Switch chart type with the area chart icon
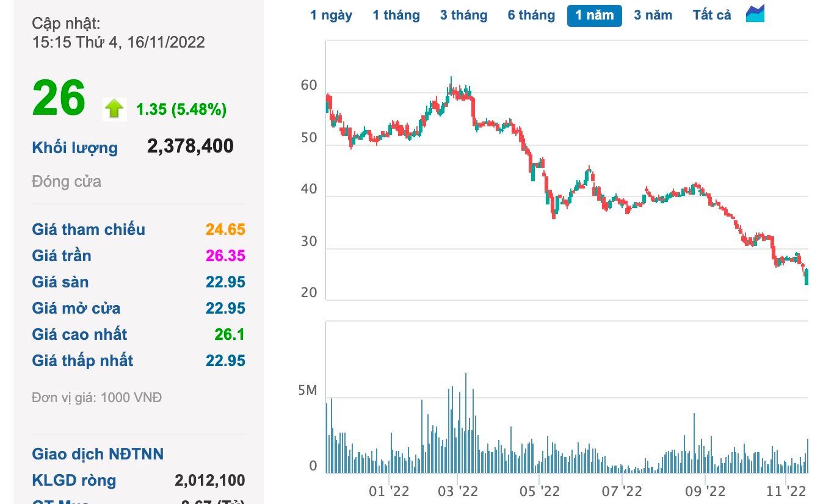Screen dimensions: 823x504 755,13
